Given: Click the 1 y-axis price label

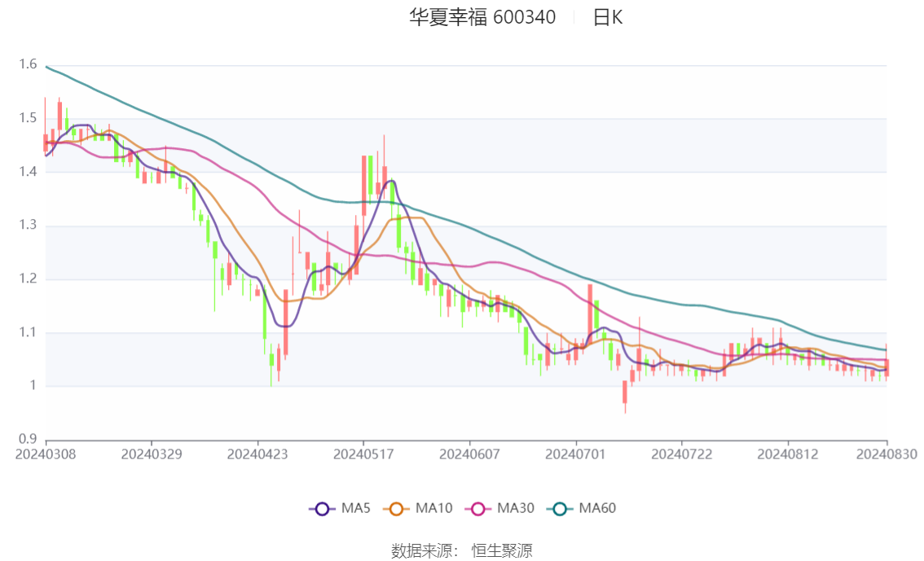Looking at the screenshot, I should click(x=33, y=386).
